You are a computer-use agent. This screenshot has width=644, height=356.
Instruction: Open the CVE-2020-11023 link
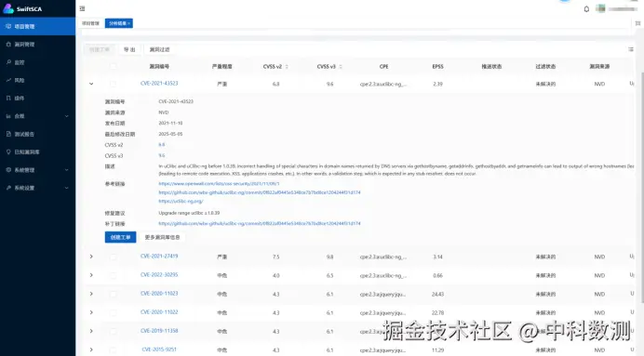click(159, 293)
